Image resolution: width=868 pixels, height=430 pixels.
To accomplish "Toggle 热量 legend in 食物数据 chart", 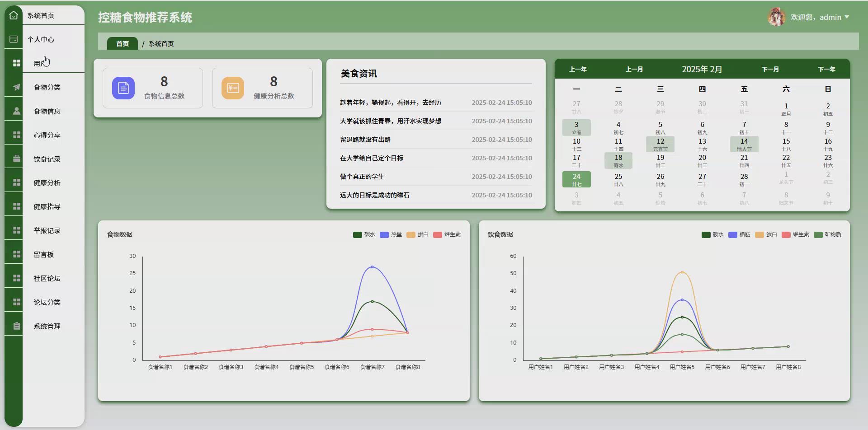I will [391, 234].
